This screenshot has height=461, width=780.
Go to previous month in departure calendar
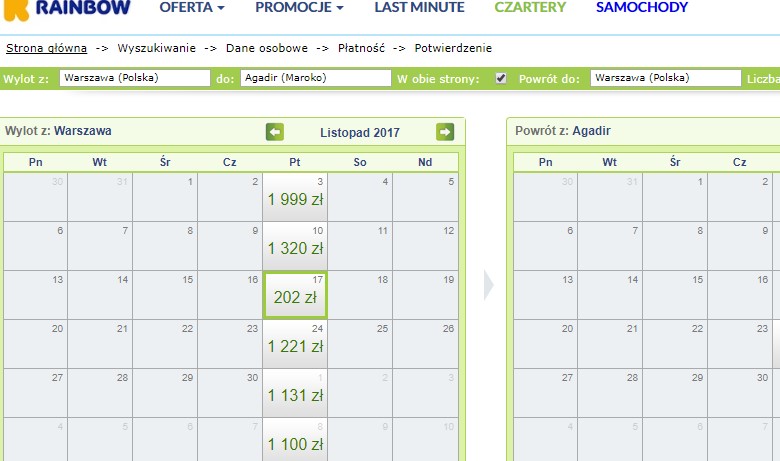[x=275, y=132]
